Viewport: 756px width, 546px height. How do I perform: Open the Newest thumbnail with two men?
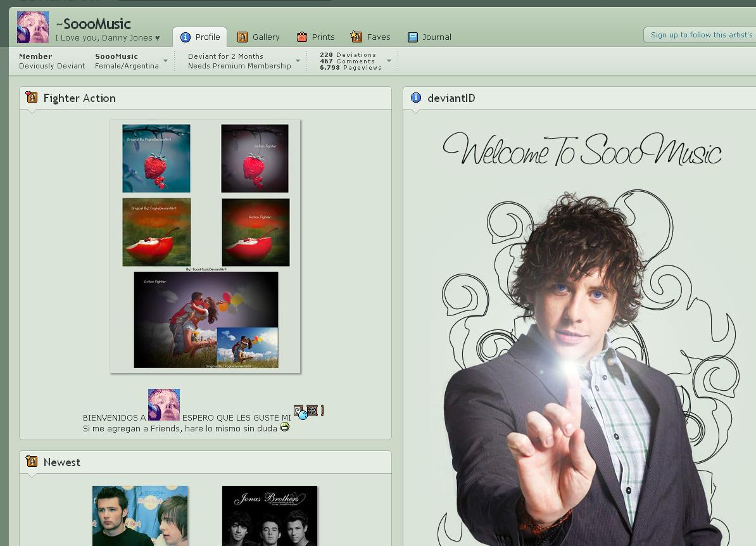tap(140, 516)
